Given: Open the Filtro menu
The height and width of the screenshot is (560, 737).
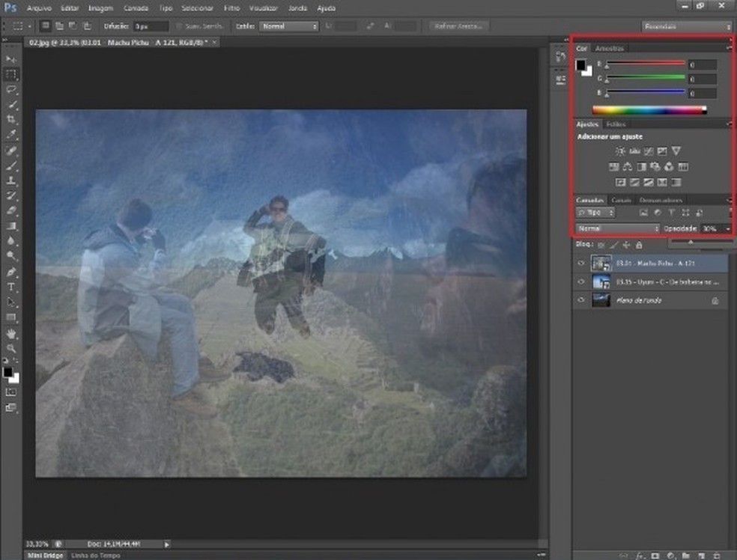Looking at the screenshot, I should (x=231, y=8).
